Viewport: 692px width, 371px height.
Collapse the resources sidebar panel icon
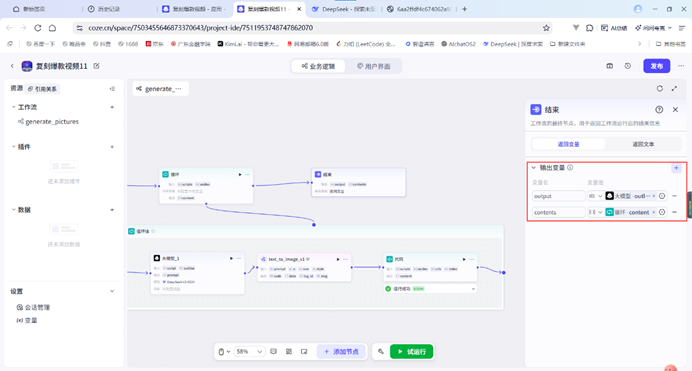coord(112,89)
